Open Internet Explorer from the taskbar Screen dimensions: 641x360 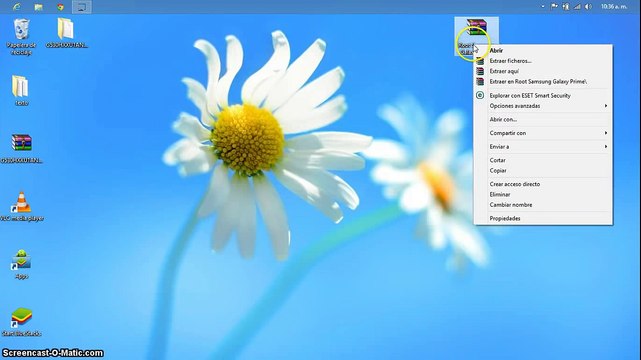pos(16,7)
